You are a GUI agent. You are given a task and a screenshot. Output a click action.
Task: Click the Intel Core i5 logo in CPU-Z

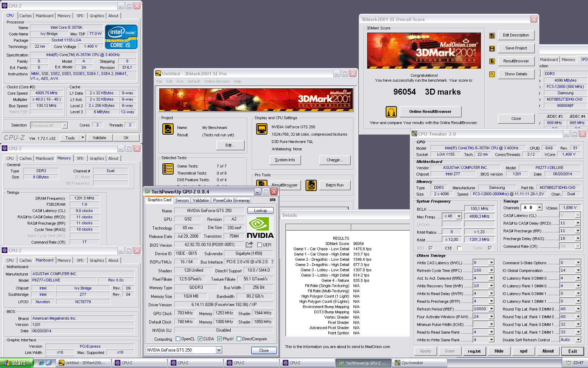pos(121,36)
